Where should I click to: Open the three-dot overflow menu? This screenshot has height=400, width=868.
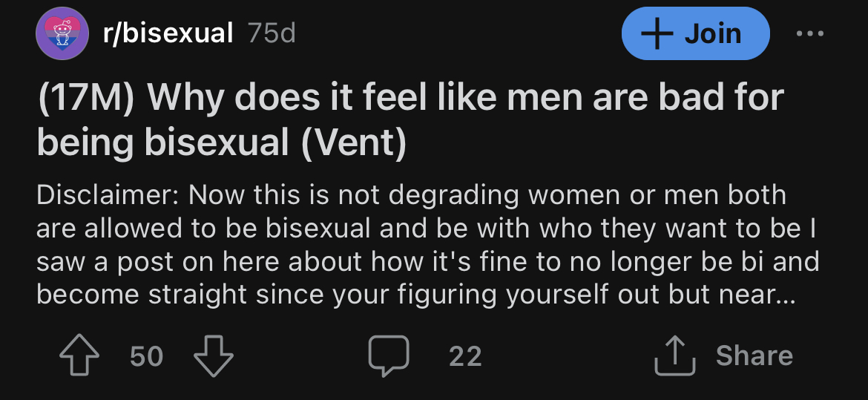click(809, 34)
